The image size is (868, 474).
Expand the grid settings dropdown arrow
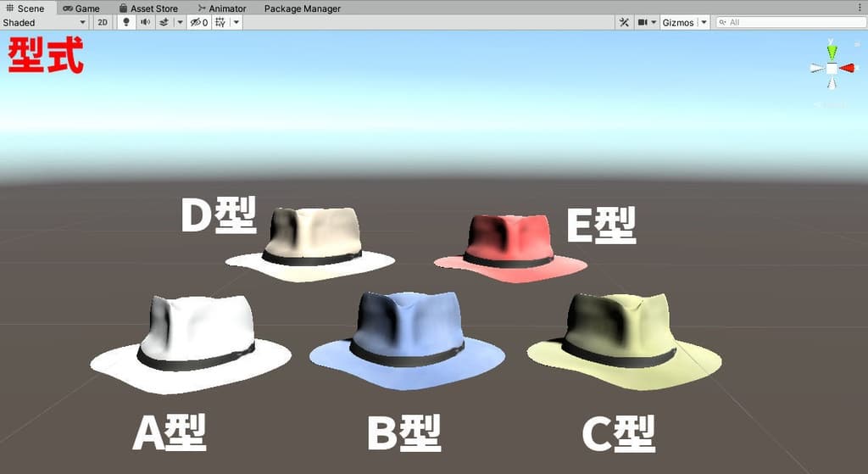coord(236,22)
